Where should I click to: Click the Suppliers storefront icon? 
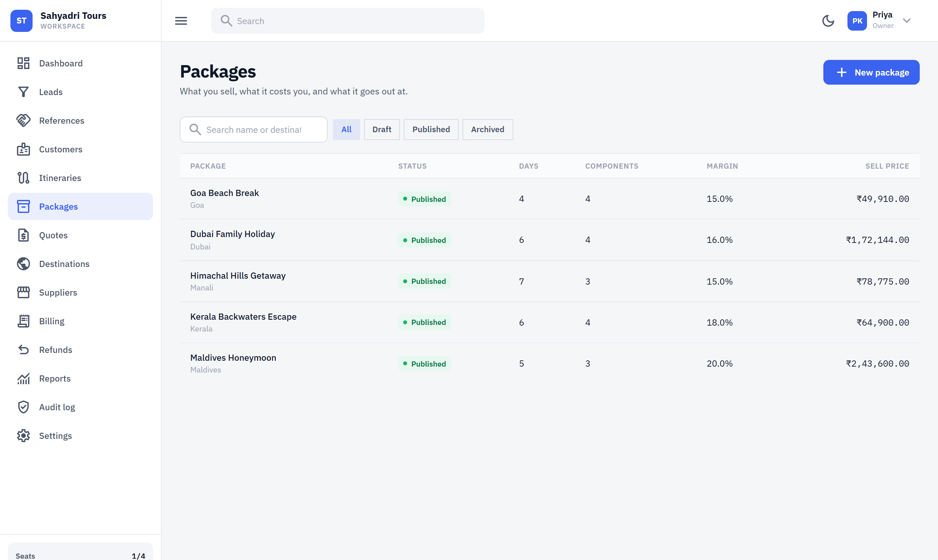pyautogui.click(x=23, y=293)
